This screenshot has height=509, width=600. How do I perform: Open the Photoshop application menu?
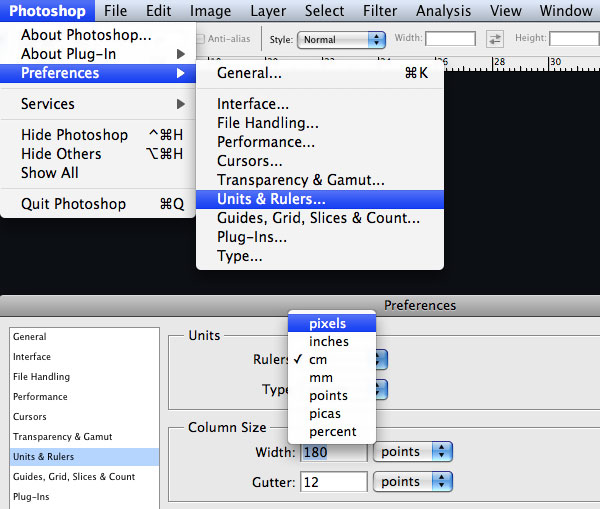coord(47,11)
